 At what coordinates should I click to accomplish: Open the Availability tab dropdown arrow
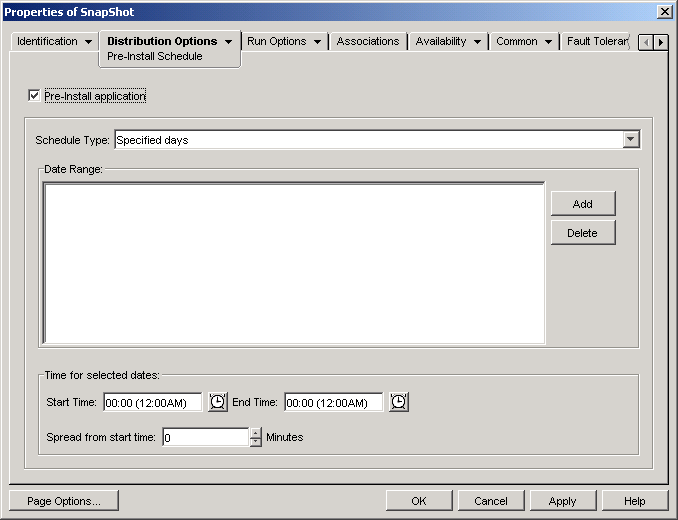[x=477, y=42]
